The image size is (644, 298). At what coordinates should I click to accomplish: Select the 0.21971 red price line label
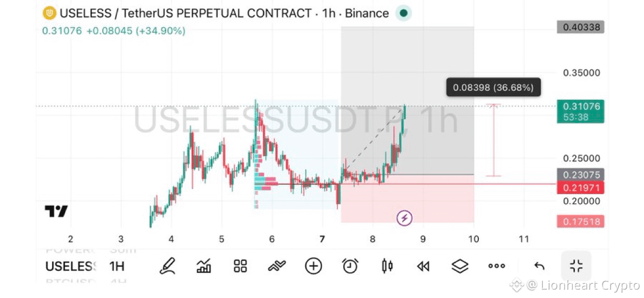pos(580,188)
